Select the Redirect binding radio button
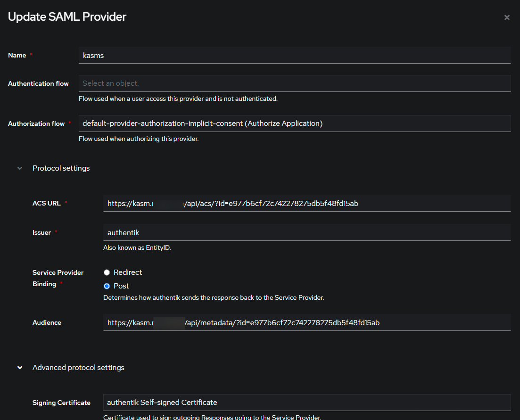 click(x=107, y=272)
